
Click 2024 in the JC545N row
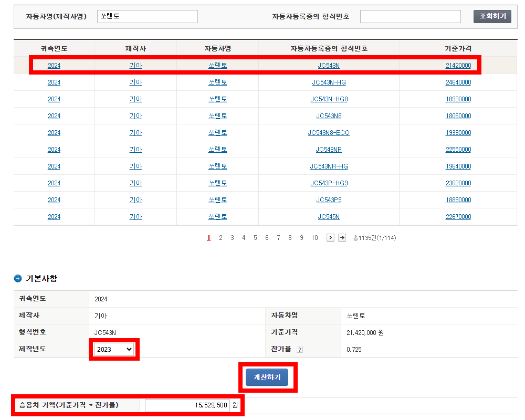tap(54, 217)
